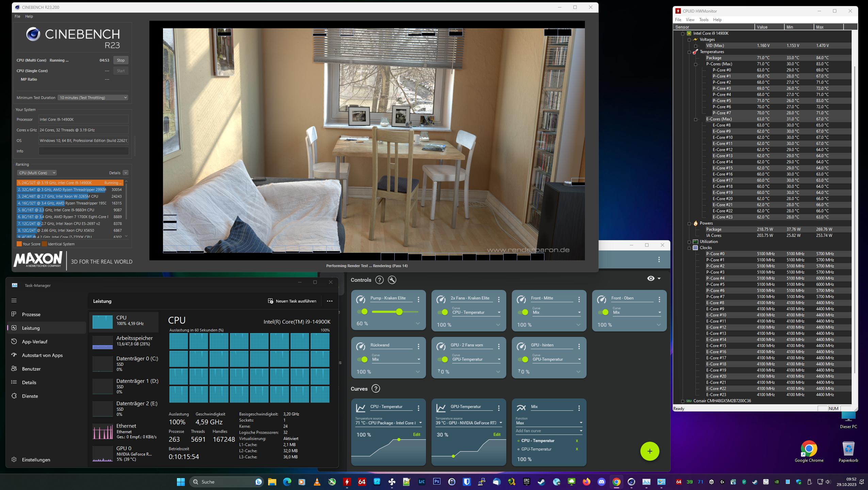Image resolution: width=868 pixels, height=490 pixels.
Task: Collapse the Temperatures tree node in HWMonitor
Action: [689, 52]
